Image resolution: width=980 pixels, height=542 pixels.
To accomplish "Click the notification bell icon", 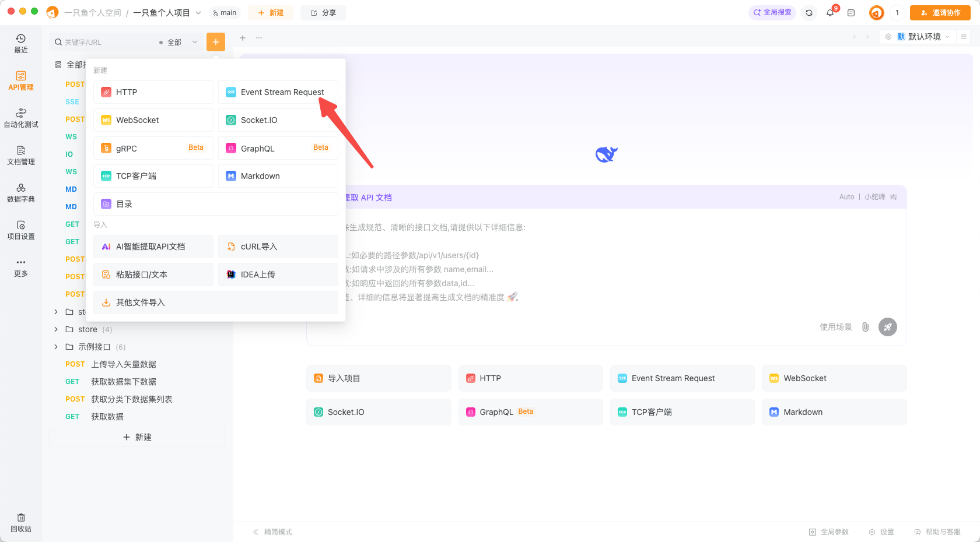I will tap(830, 13).
